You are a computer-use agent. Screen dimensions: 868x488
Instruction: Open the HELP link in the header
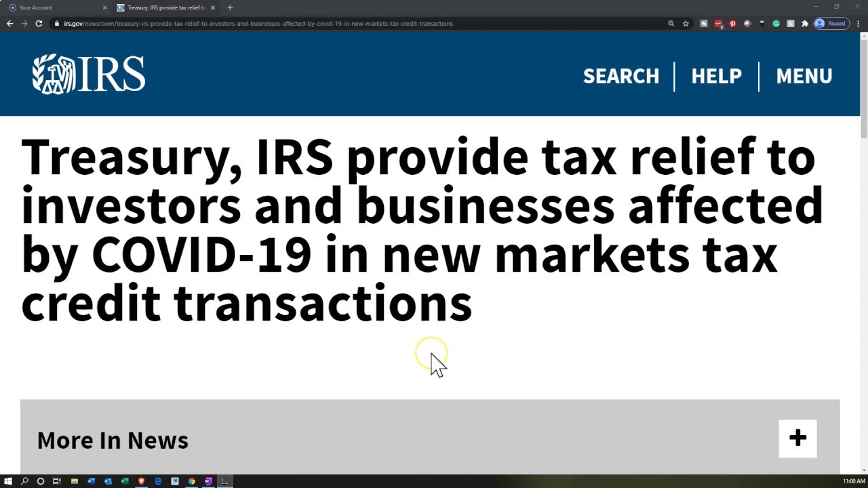(716, 76)
